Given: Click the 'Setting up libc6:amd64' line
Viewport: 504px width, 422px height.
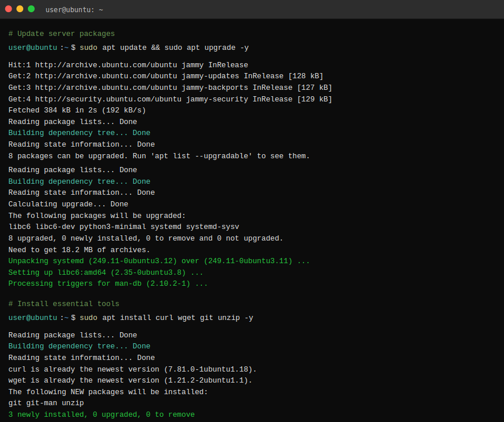Looking at the screenshot, I should (106, 272).
